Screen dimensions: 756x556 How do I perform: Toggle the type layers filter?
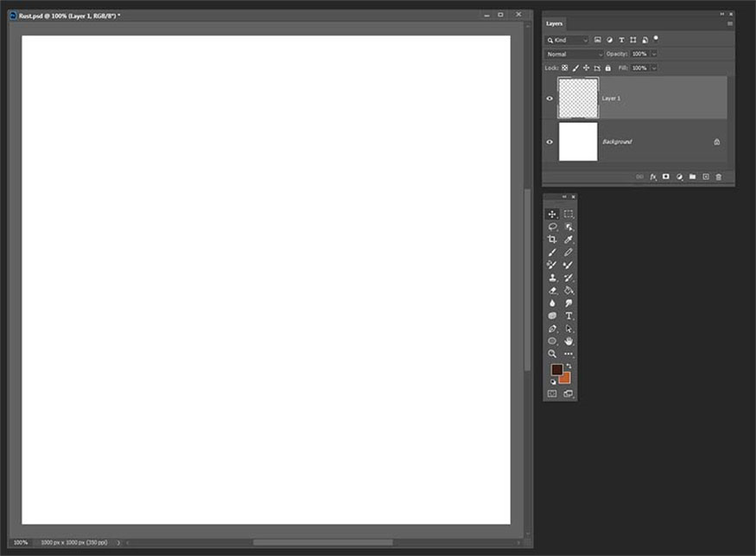(621, 40)
